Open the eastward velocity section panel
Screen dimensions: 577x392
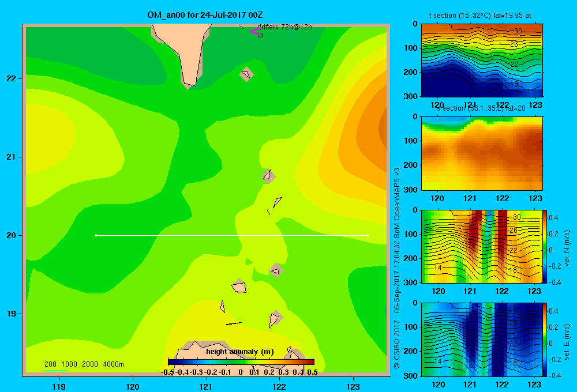(x=482, y=340)
